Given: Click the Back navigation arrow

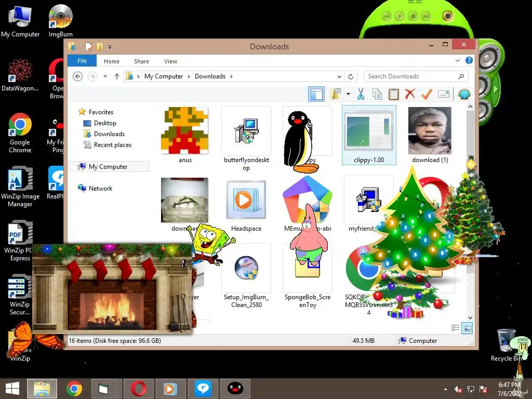Looking at the screenshot, I should (78, 76).
